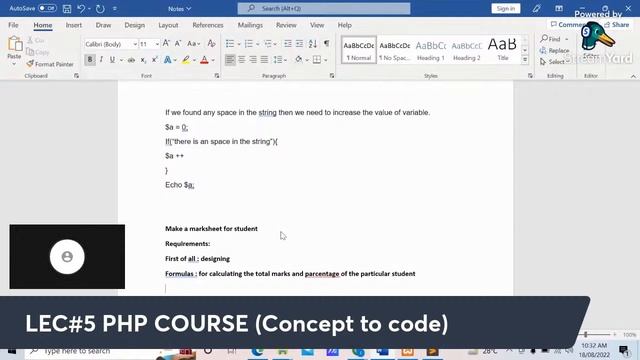The width and height of the screenshot is (640, 360).
Task: Open the Paragraph dialog launcher
Action: click(x=332, y=76)
